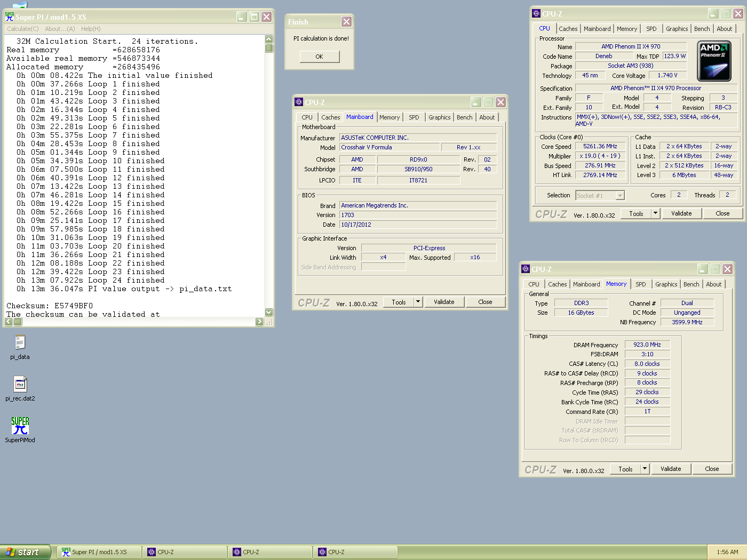Click Validate in the CPU window

681,213
